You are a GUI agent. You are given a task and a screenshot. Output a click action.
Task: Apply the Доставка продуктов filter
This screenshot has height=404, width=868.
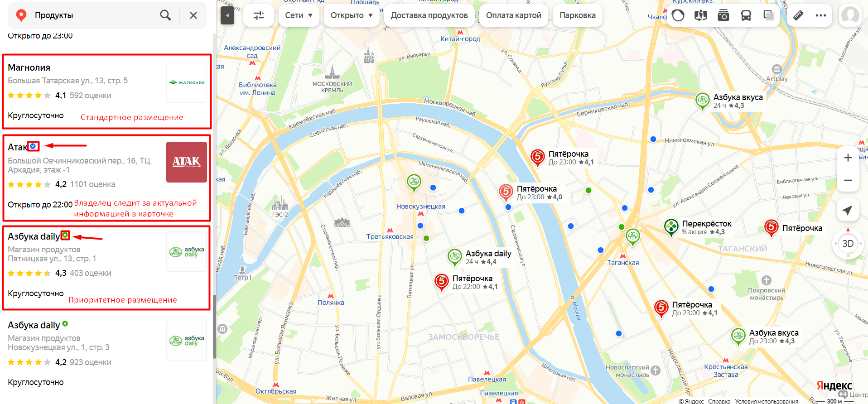[x=429, y=15]
